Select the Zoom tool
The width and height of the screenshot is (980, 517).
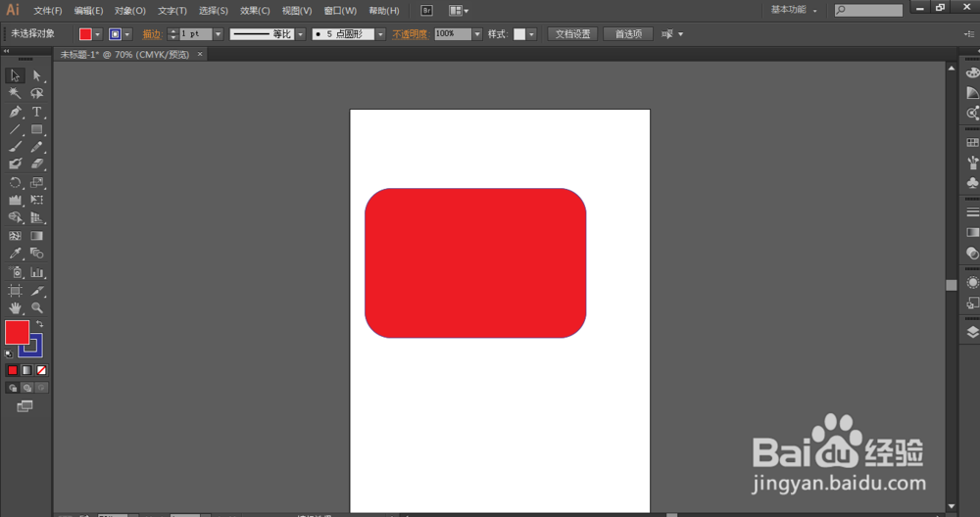tap(37, 307)
